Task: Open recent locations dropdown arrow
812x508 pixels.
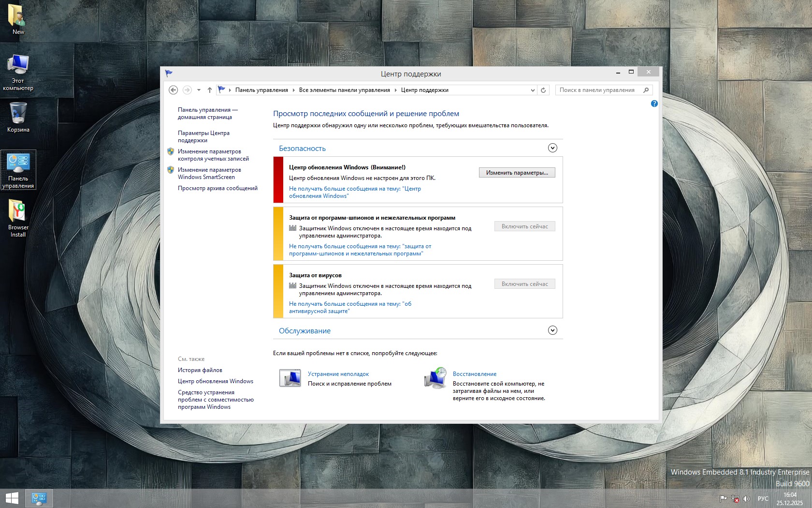Action: pos(199,90)
